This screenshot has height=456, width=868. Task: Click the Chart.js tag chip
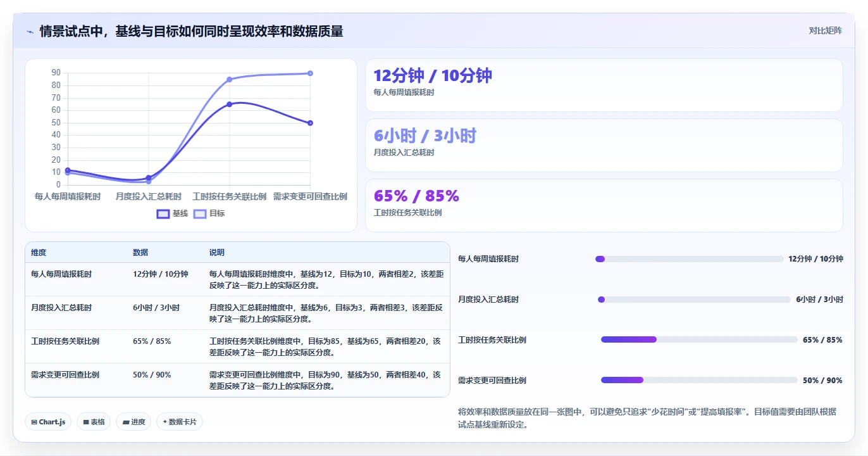coord(48,422)
